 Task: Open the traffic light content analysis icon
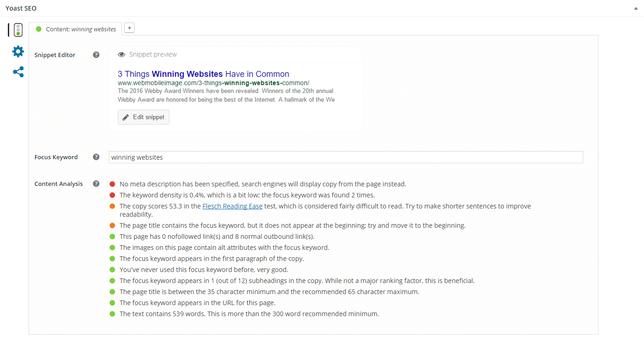pyautogui.click(x=18, y=30)
